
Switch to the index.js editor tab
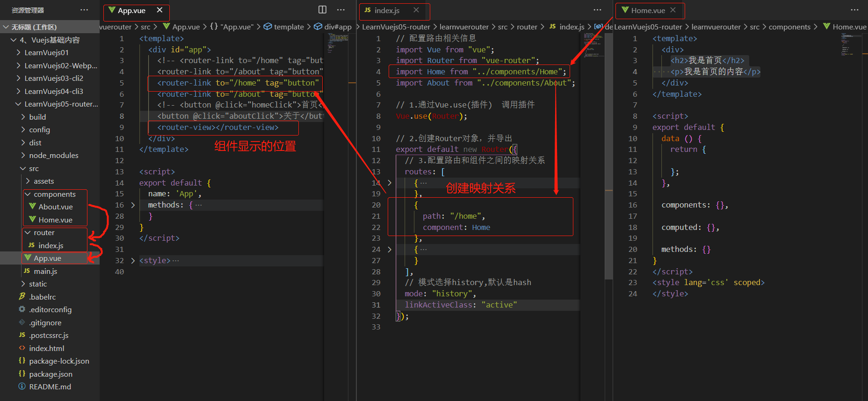tap(394, 10)
